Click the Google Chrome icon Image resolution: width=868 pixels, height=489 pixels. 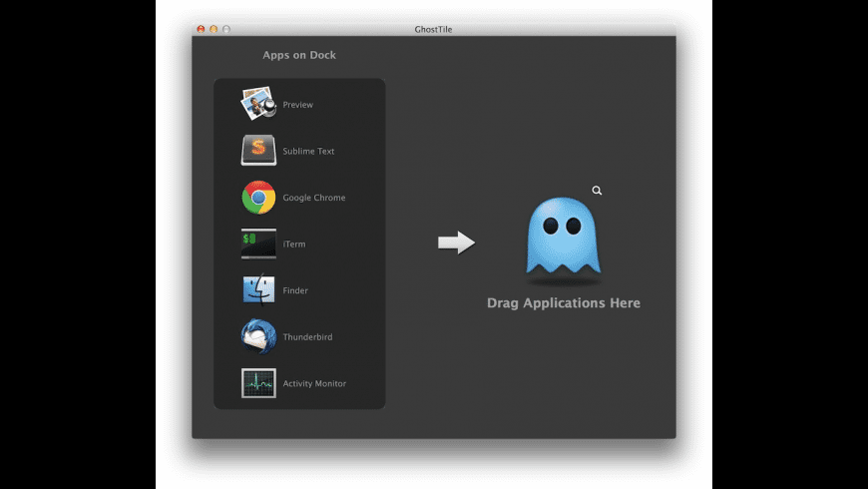[x=258, y=198]
